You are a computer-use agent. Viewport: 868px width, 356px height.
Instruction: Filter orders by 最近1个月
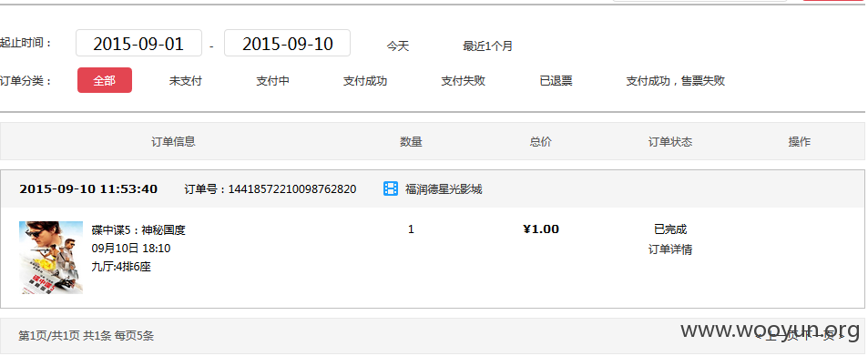click(x=487, y=46)
